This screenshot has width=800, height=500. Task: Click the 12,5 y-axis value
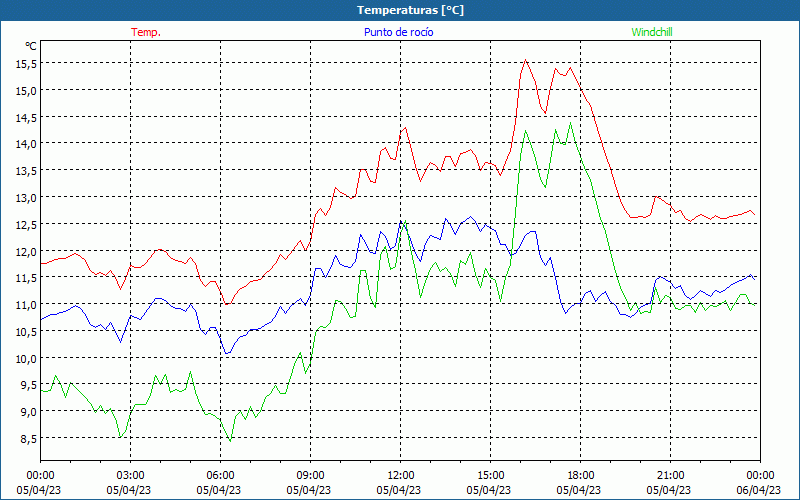[x=27, y=224]
